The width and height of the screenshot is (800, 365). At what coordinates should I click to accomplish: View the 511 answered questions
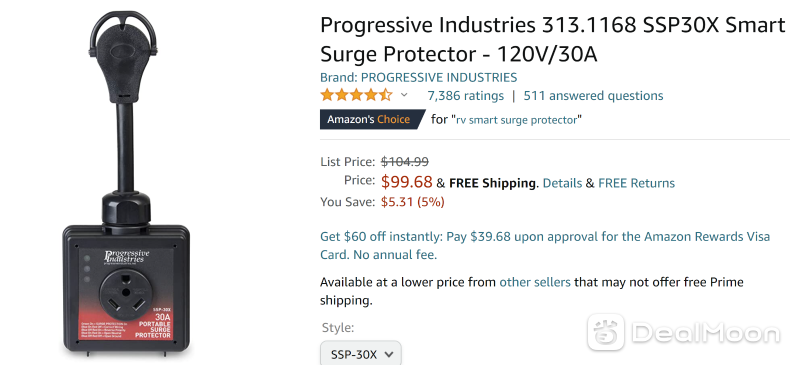click(593, 96)
